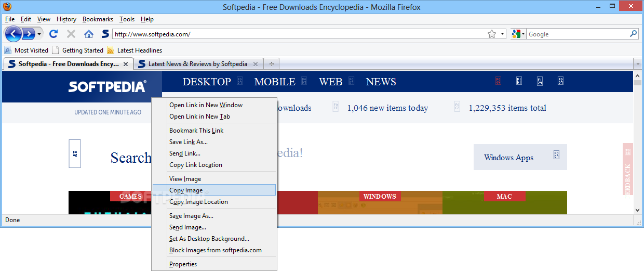Choose Copy Image in context menu
Image resolution: width=644 pixels, height=271 pixels.
coord(214,190)
